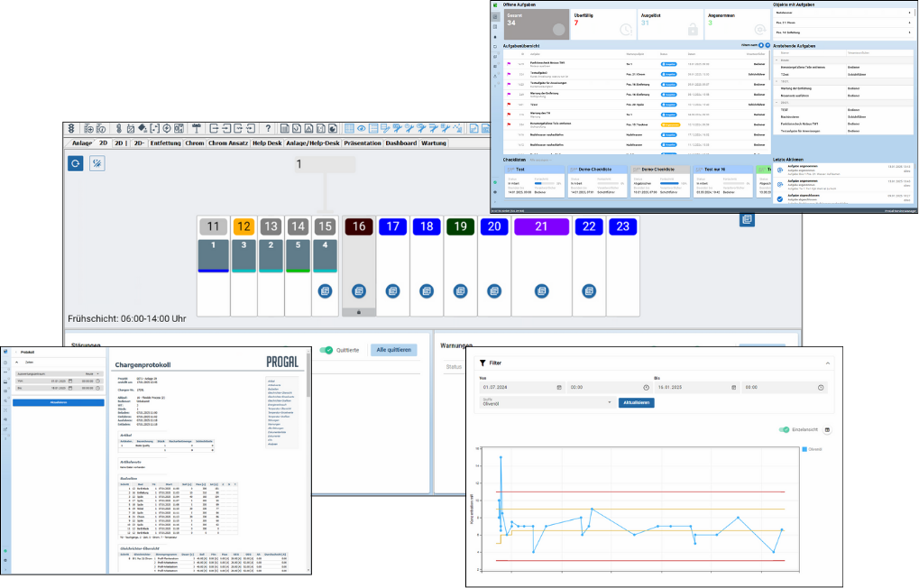
Task: Open the Test nur NI checklist card
Action: point(722,181)
